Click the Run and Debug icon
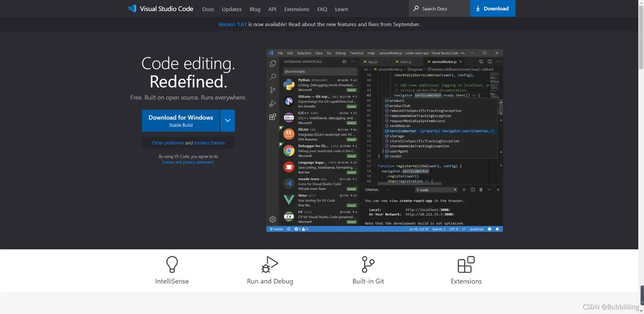This screenshot has height=314, width=644. pos(270,265)
